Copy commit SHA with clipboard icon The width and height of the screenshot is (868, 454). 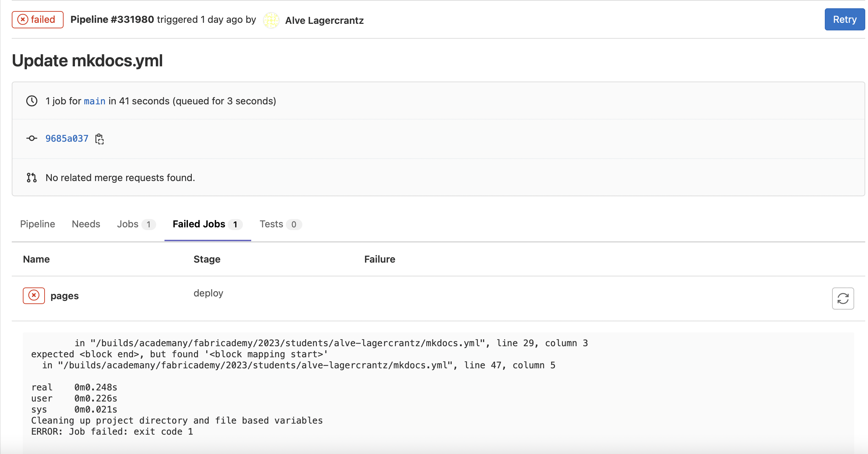click(100, 139)
